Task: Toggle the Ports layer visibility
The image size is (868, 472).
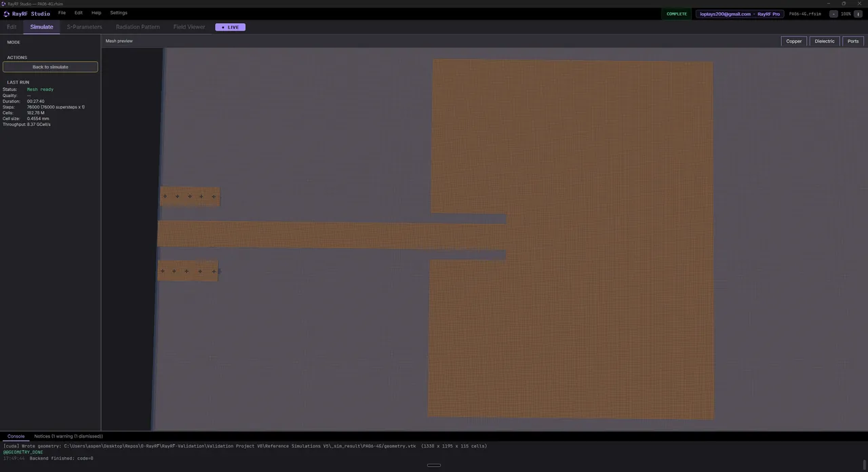Action: pyautogui.click(x=853, y=41)
